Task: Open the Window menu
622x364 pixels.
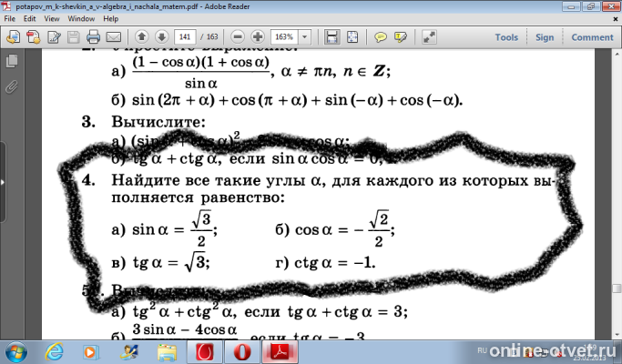Action: tap(81, 18)
